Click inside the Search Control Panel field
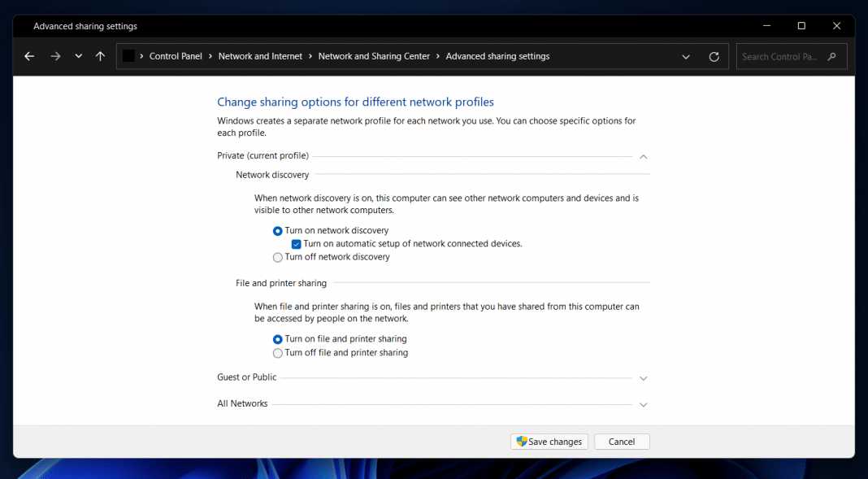 click(780, 56)
